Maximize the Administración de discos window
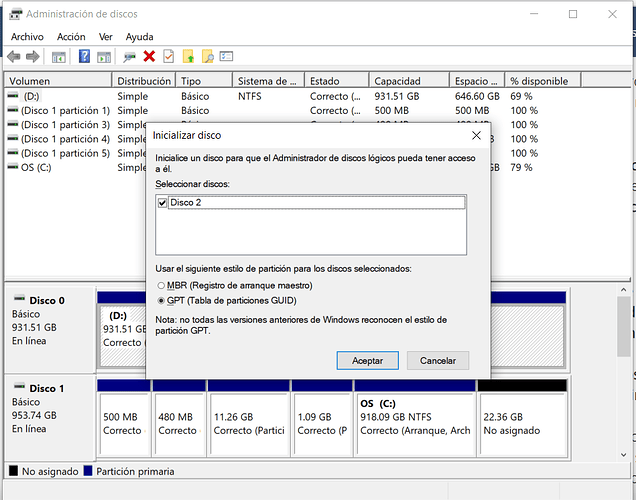The height and width of the screenshot is (500, 636). 573,14
